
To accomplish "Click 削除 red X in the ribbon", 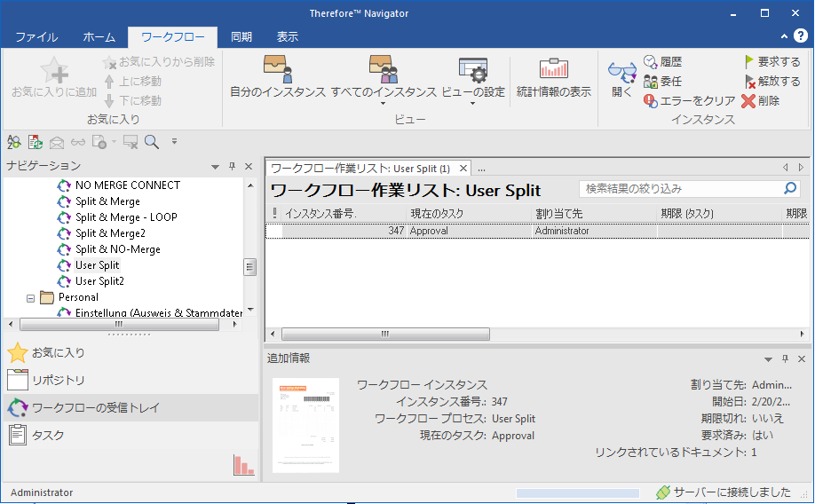I will pyautogui.click(x=761, y=100).
